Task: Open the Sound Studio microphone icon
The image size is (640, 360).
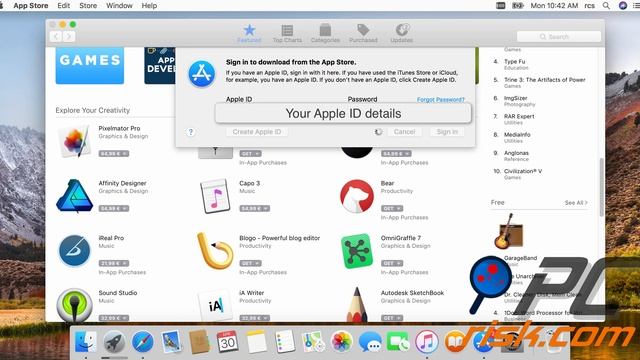Action: pyautogui.click(x=74, y=305)
